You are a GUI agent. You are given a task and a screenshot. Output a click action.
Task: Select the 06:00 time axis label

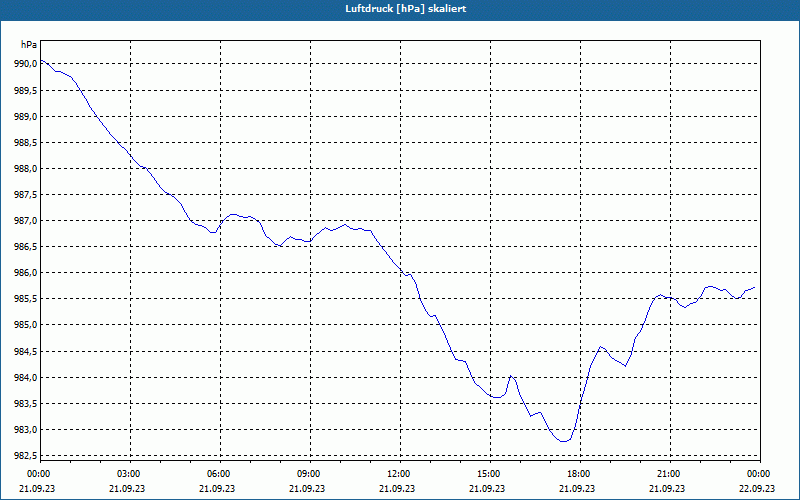pyautogui.click(x=217, y=474)
